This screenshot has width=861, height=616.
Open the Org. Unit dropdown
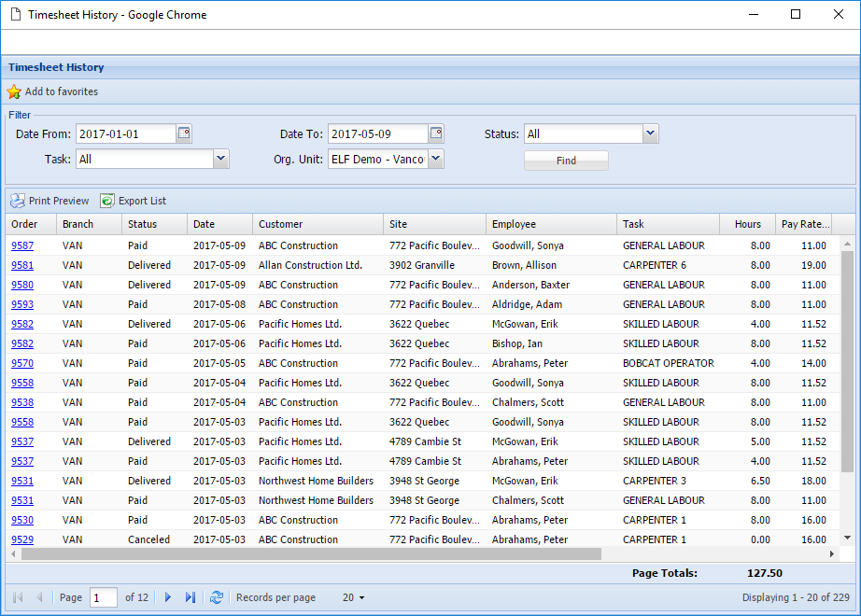coord(435,159)
